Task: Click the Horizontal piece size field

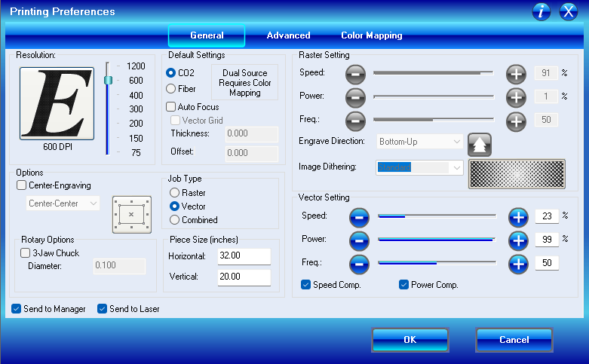Action: [x=244, y=256]
